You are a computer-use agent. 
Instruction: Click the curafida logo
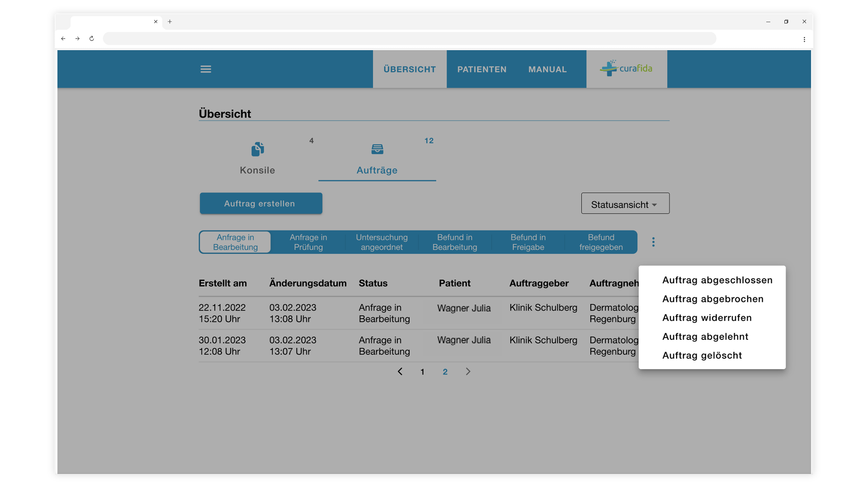(x=626, y=68)
